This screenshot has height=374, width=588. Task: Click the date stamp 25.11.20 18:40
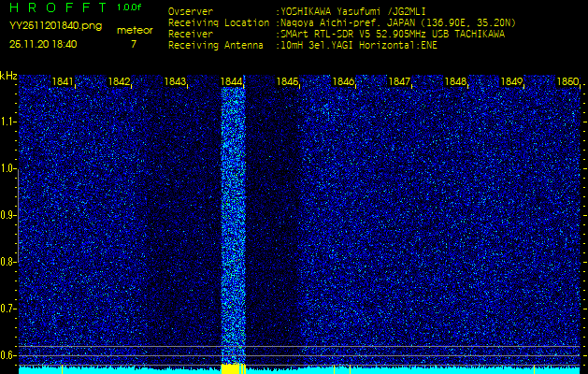click(43, 44)
